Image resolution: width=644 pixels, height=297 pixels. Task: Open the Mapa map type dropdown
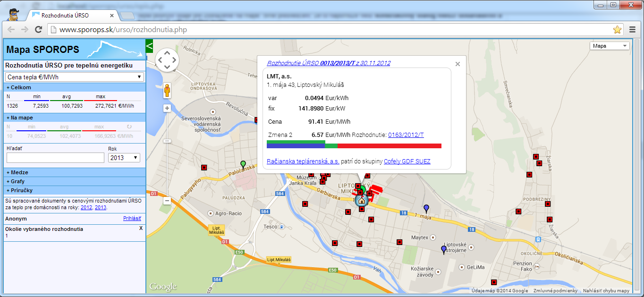[x=610, y=46]
